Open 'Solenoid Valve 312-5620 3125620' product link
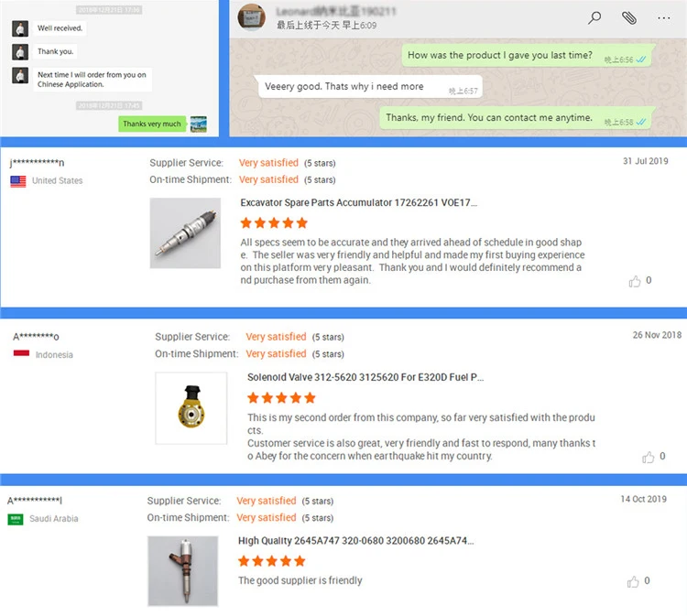The height and width of the screenshot is (616, 687). pos(365,377)
